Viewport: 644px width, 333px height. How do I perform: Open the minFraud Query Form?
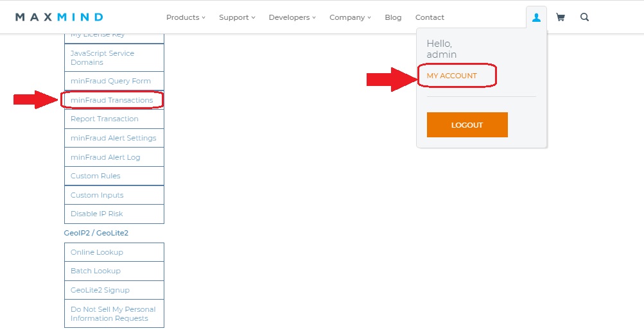pyautogui.click(x=111, y=81)
